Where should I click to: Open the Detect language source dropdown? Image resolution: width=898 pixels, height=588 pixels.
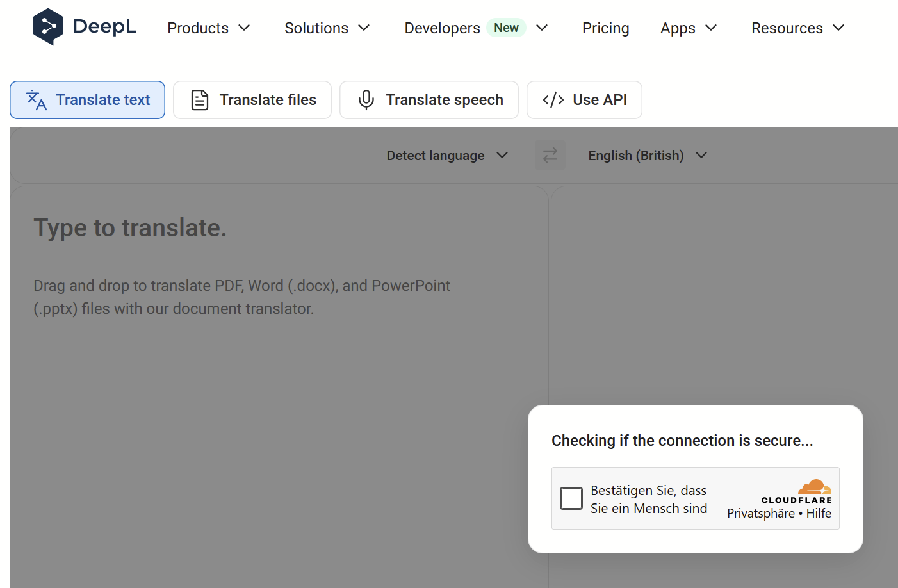(x=447, y=156)
